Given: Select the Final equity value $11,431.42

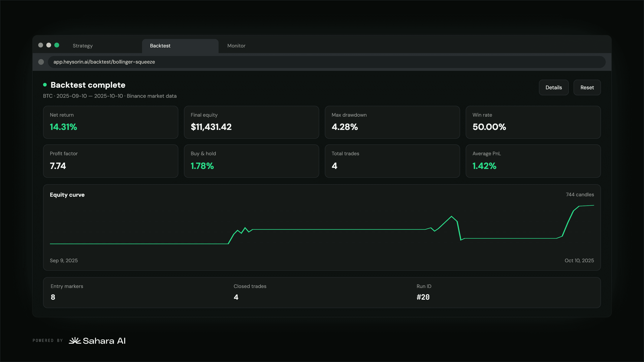Looking at the screenshot, I should click(211, 127).
